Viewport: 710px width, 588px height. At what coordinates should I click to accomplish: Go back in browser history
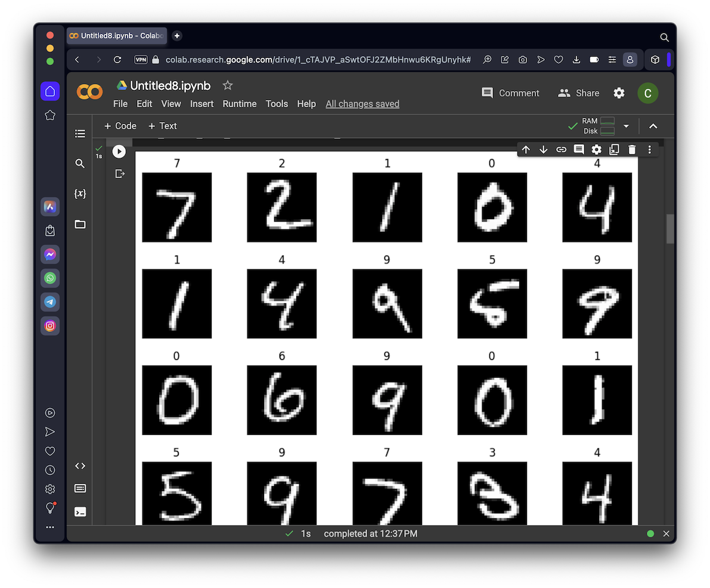pyautogui.click(x=77, y=60)
